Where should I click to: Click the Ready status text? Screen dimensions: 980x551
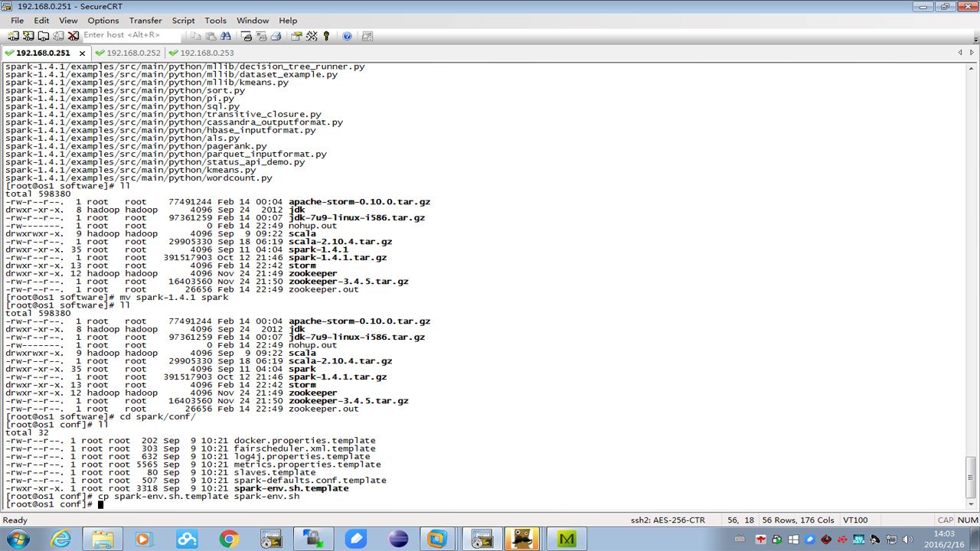(15, 520)
